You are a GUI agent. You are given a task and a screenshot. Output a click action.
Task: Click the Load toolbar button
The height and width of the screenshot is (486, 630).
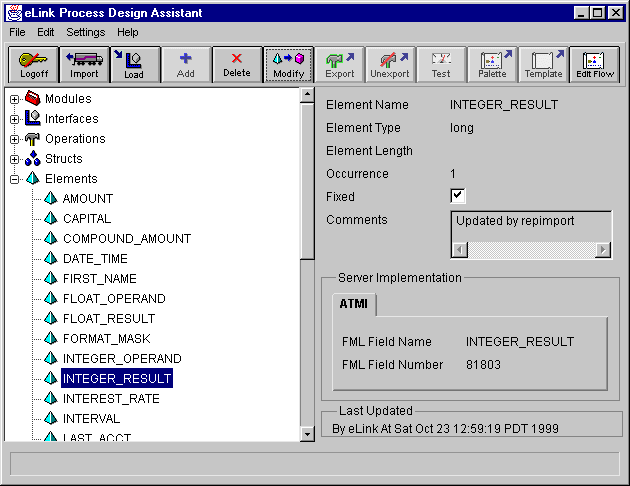[135, 65]
